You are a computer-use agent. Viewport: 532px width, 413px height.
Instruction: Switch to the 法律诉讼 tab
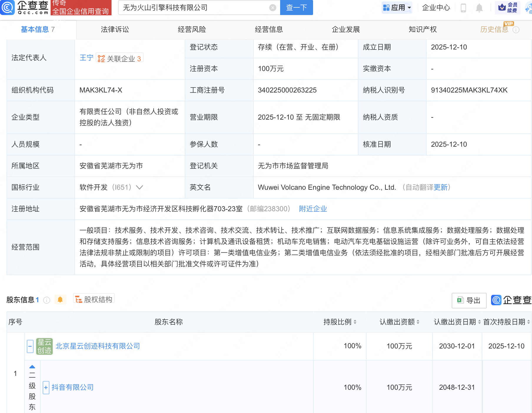[x=114, y=29]
